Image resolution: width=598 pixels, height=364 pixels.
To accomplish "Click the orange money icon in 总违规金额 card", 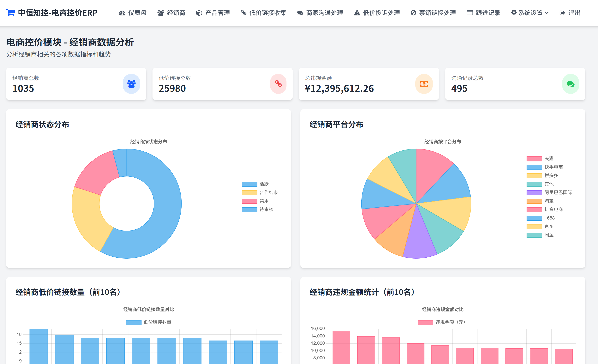I will pos(424,84).
